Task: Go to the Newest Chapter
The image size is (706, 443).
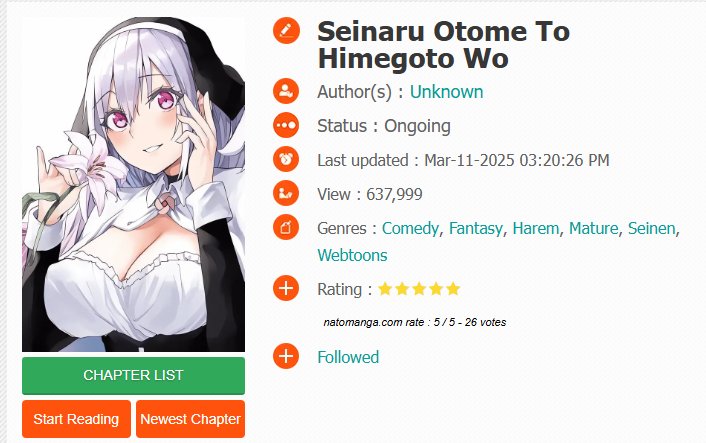Action: (190, 419)
